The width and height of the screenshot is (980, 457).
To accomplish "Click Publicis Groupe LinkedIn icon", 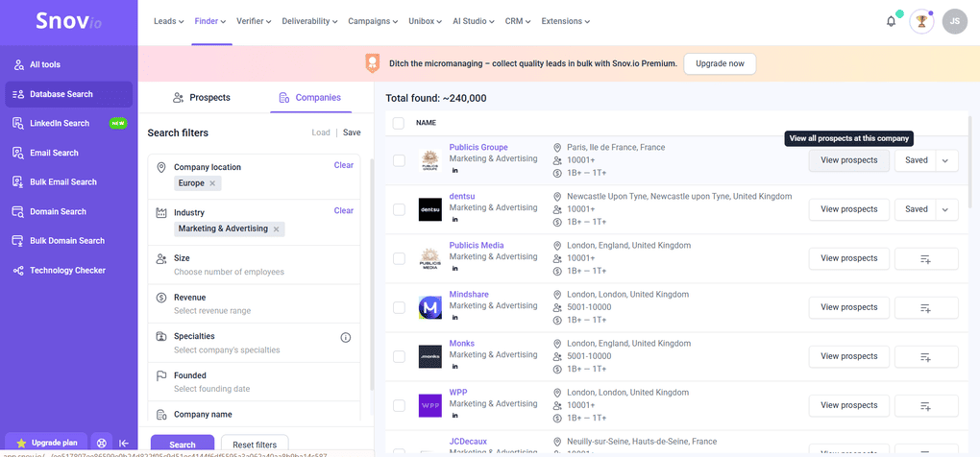I will click(x=455, y=171).
